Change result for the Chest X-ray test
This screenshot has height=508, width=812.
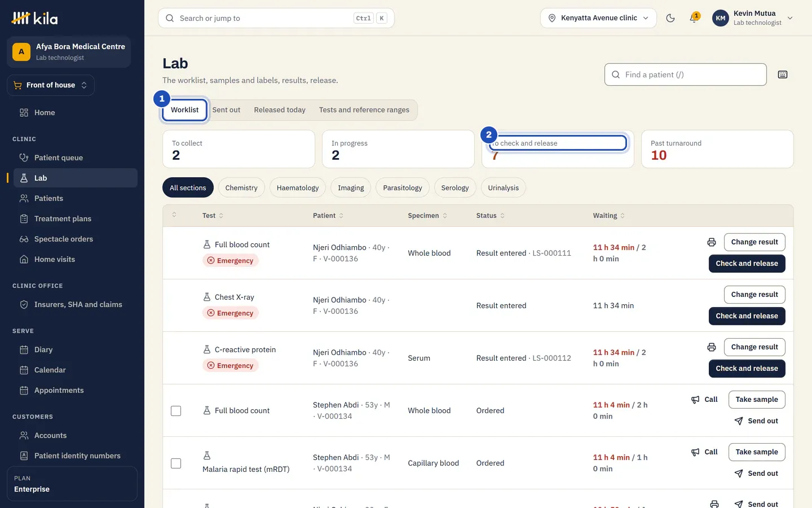point(754,295)
